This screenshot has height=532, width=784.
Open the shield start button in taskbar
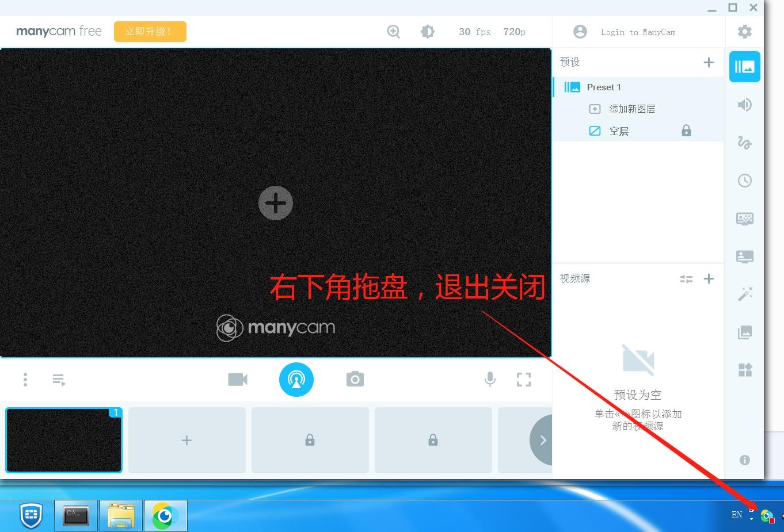click(31, 515)
